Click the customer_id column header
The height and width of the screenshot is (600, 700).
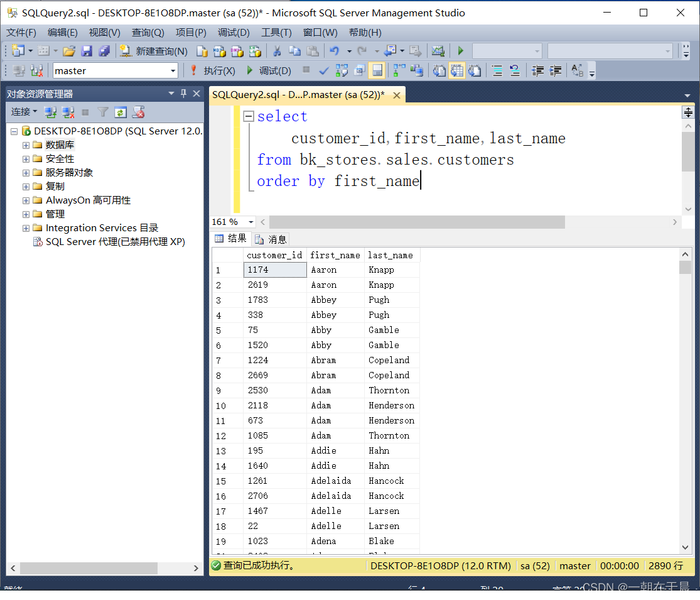pyautogui.click(x=274, y=255)
